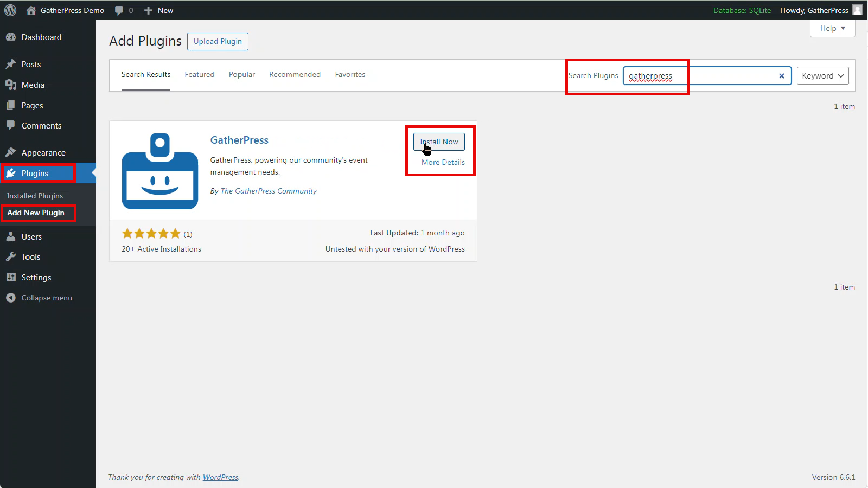
Task: Click the Upload Plugin button
Action: point(218,42)
